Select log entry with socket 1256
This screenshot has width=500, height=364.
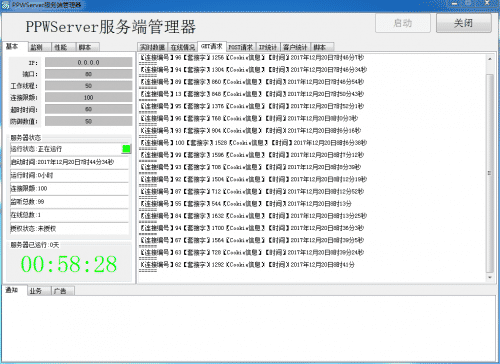(x=252, y=58)
